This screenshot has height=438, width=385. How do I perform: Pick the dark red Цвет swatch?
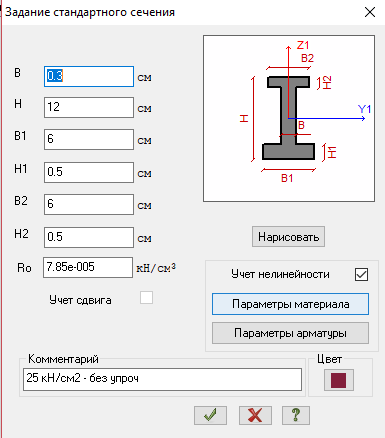339,380
